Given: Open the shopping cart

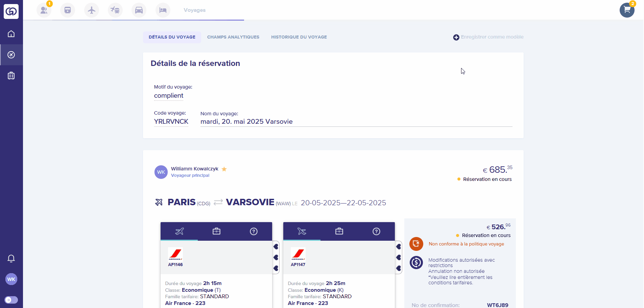Looking at the screenshot, I should (x=627, y=10).
